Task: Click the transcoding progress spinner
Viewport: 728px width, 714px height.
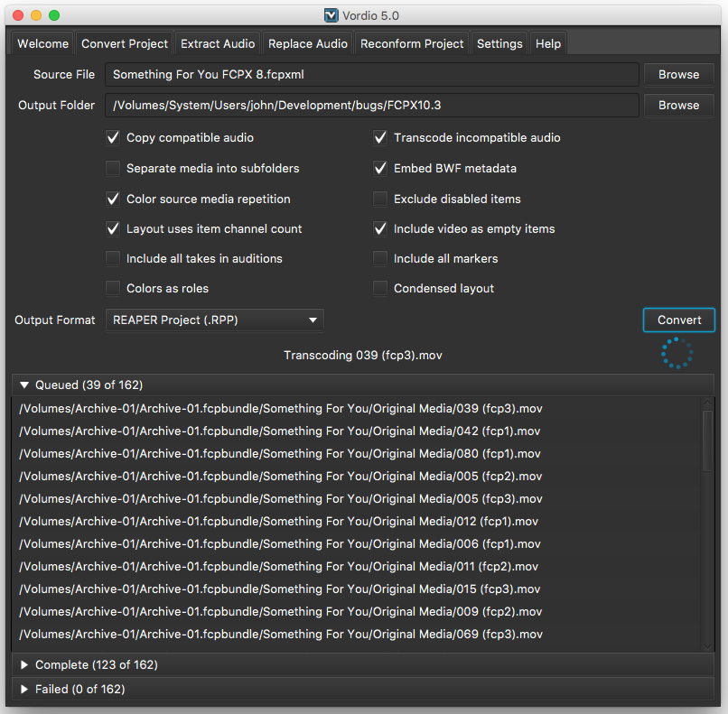Action: (677, 353)
